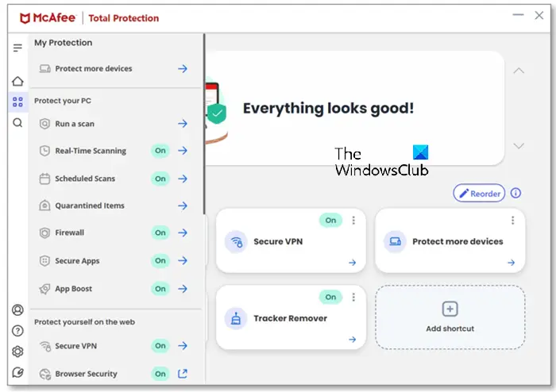
Task: Expand Run a scan arrow
Action: click(183, 124)
